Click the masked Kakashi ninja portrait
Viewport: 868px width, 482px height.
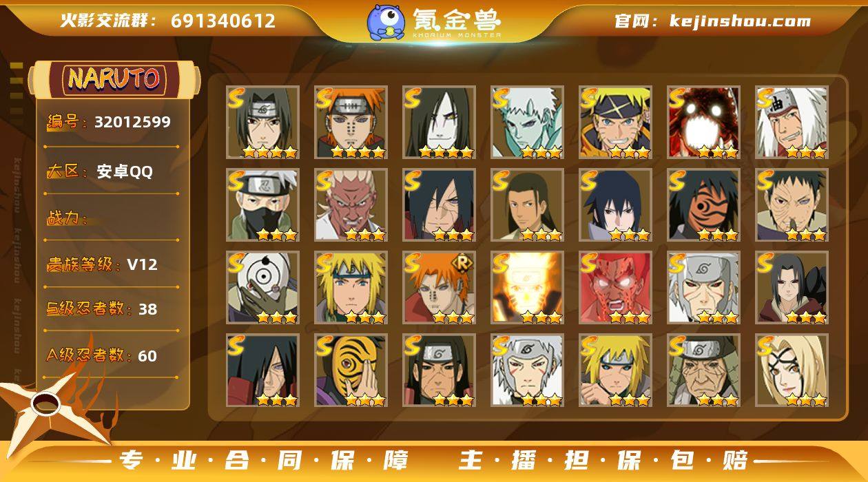(x=262, y=205)
